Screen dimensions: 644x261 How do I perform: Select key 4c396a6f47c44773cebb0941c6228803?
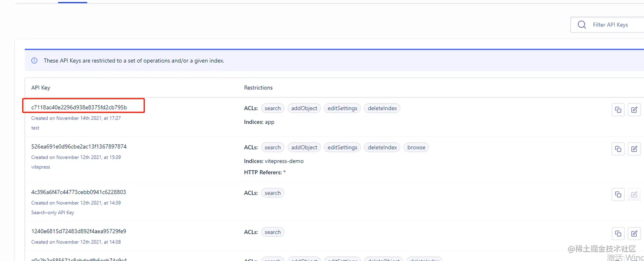[x=79, y=192]
